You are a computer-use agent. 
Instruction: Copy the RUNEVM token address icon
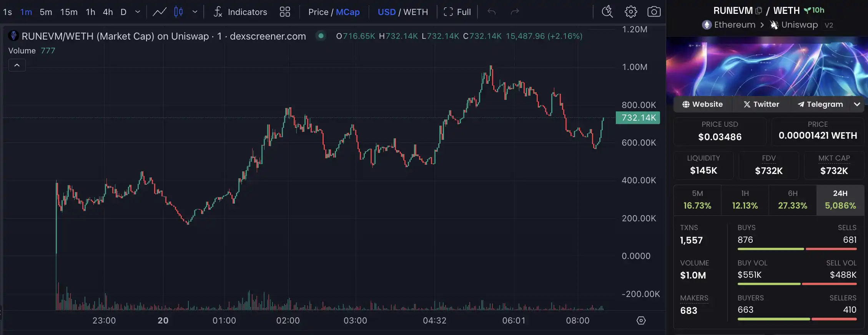758,11
